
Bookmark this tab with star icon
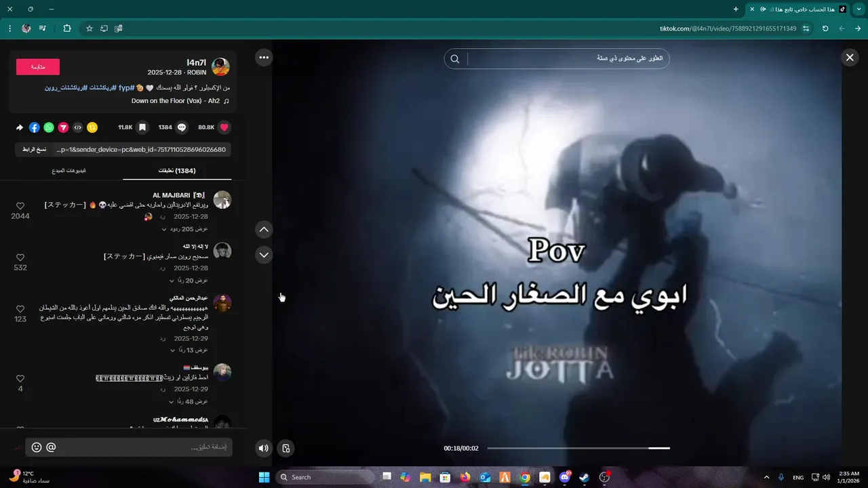pyautogui.click(x=89, y=28)
